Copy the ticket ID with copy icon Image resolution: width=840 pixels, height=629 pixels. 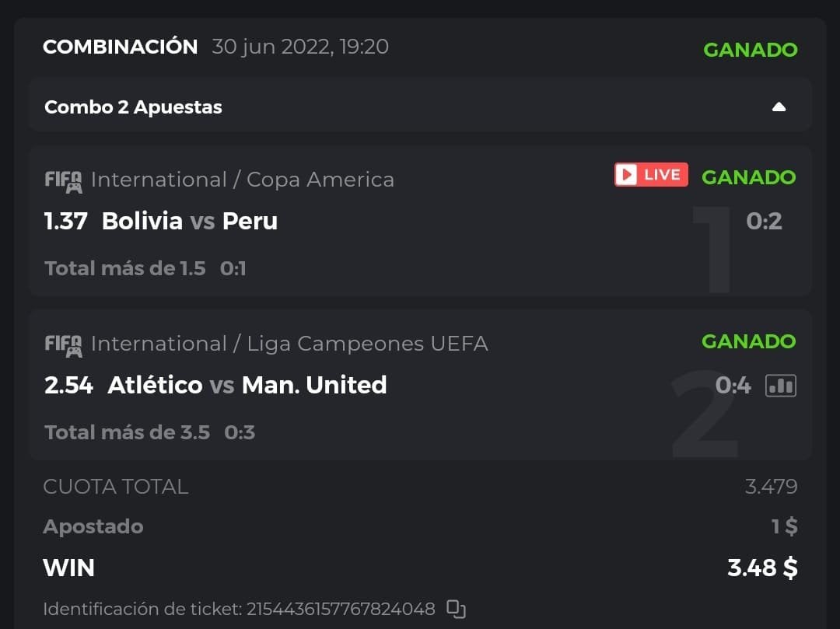point(457,609)
